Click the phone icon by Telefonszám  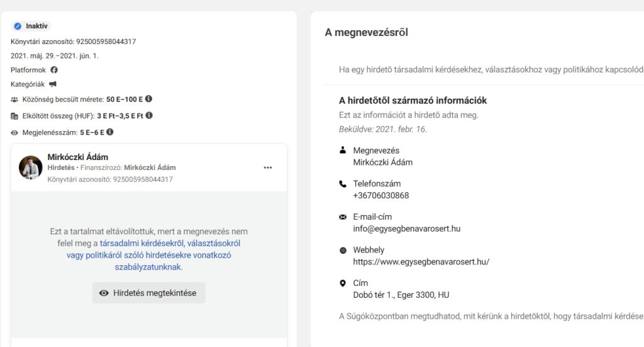click(343, 184)
